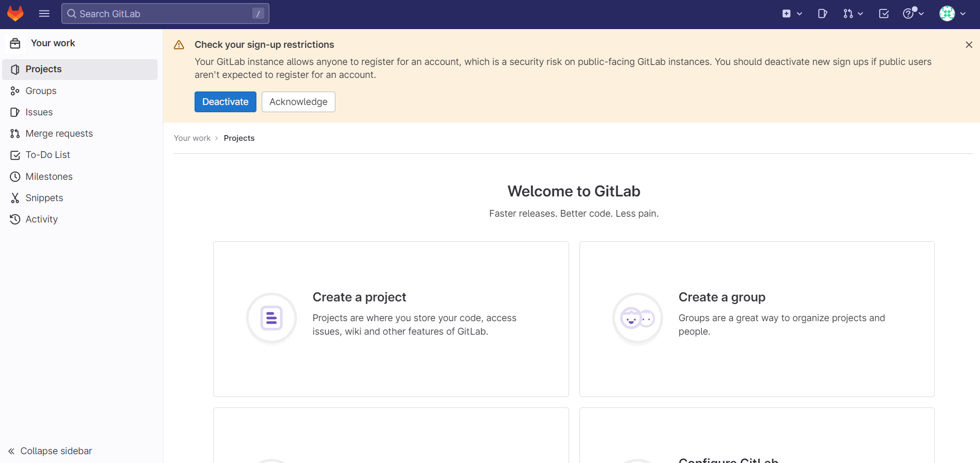Select Projects in the sidebar

pyautogui.click(x=80, y=69)
